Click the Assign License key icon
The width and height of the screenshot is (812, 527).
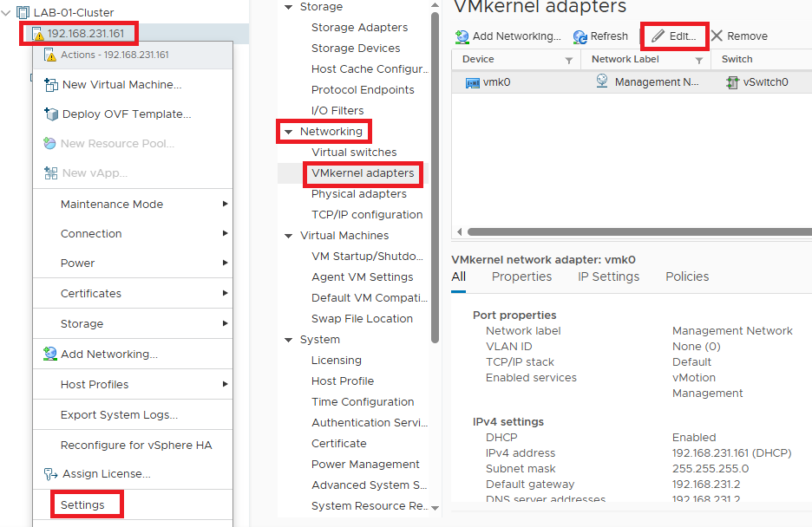[x=50, y=474]
